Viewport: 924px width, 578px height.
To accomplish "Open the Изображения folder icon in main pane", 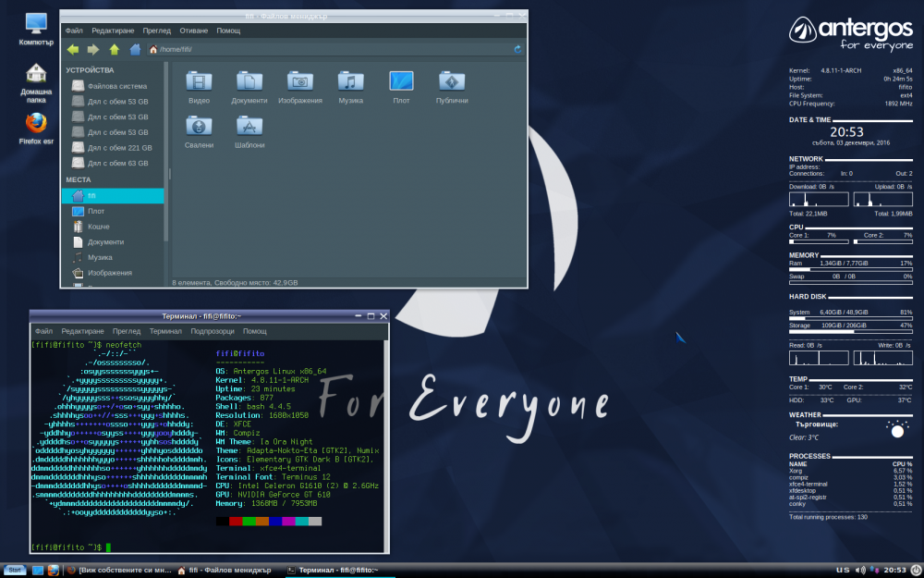I will click(300, 87).
